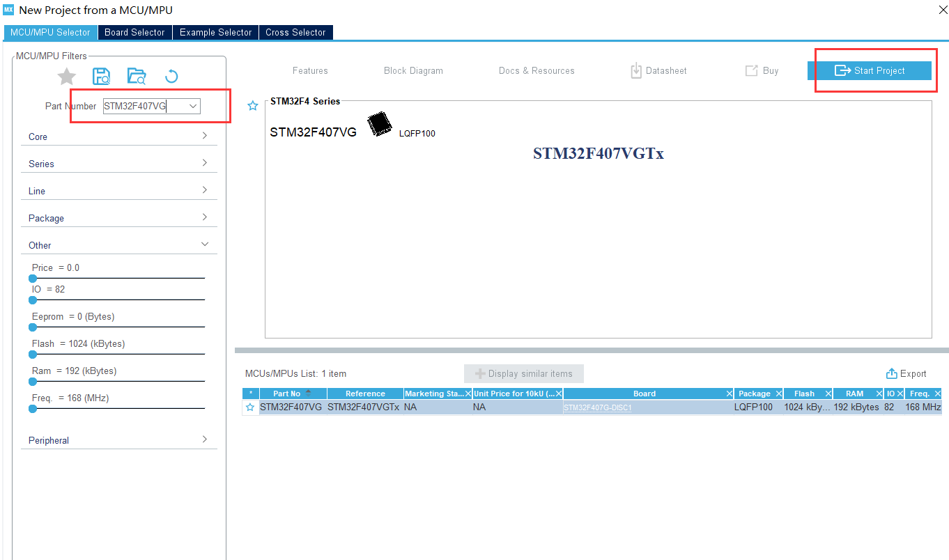Switch to the Board Selector tab
Viewport: 949px width, 560px height.
[x=134, y=32]
